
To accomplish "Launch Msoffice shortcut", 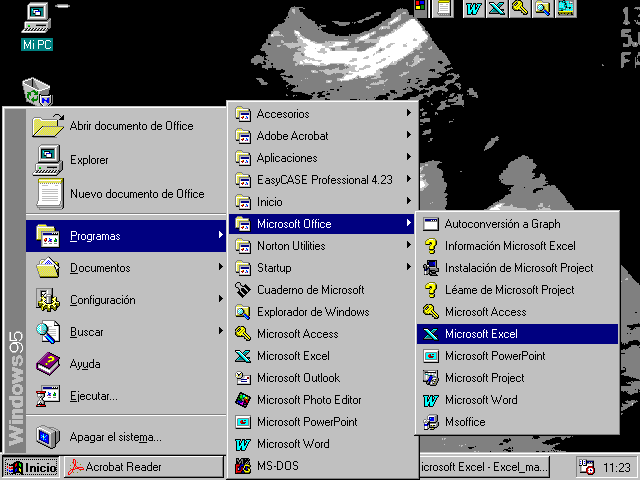I will click(518, 422).
